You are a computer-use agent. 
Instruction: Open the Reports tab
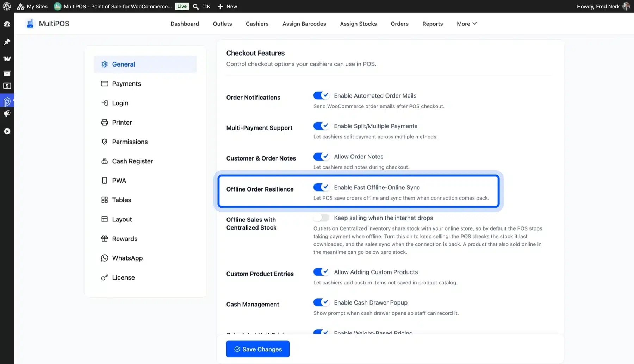pyautogui.click(x=433, y=24)
